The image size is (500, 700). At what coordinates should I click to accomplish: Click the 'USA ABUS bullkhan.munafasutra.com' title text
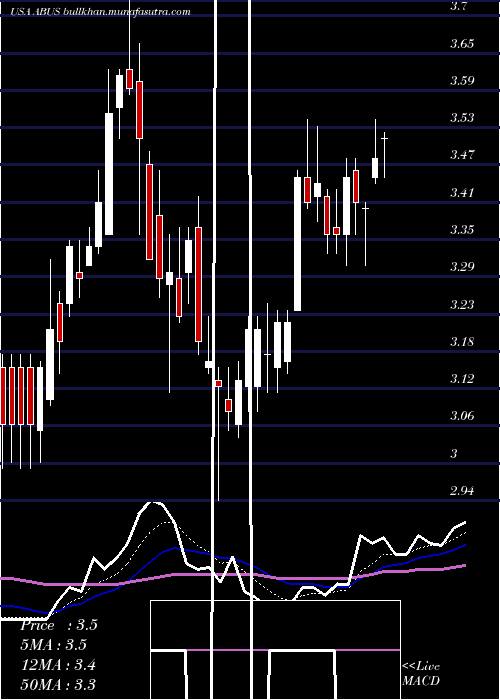[x=101, y=12]
